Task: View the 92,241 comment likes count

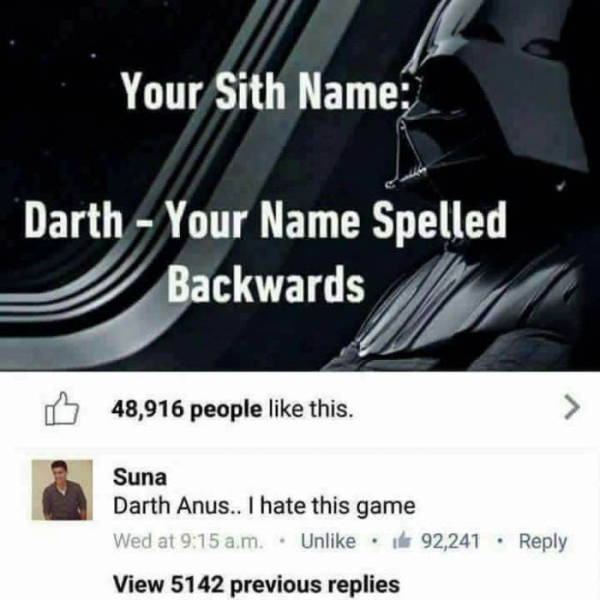Action: point(450,541)
